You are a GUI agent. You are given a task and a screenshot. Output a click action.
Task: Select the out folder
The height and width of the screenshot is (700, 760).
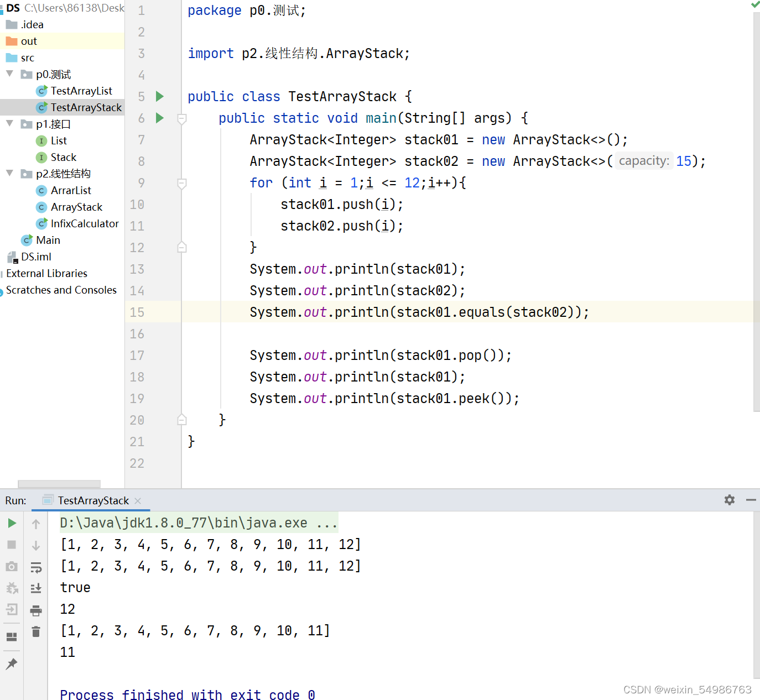(x=29, y=41)
